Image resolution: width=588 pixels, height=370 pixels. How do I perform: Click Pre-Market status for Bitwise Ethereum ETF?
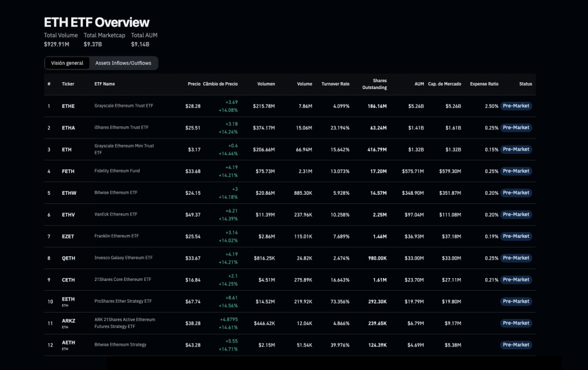click(x=516, y=193)
